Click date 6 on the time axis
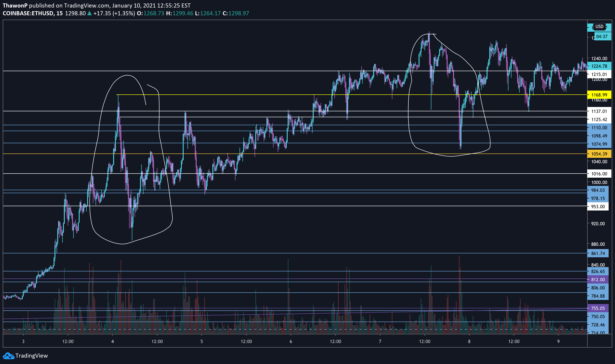 coord(291,341)
